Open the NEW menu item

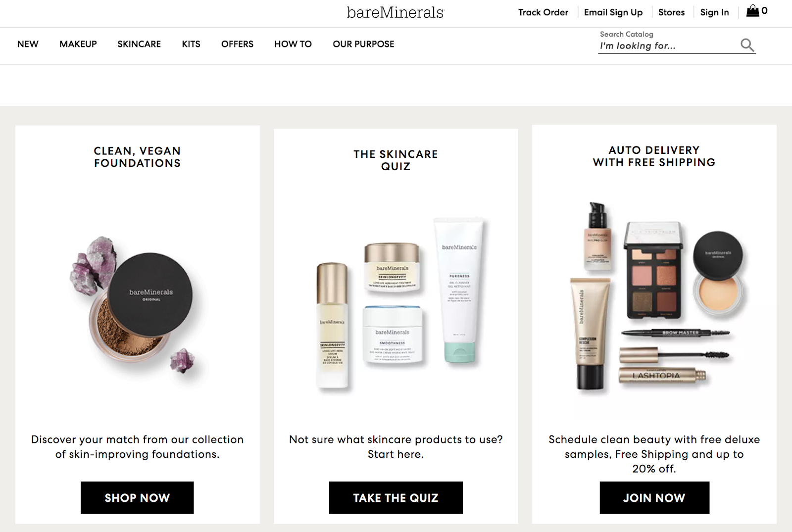coord(28,44)
